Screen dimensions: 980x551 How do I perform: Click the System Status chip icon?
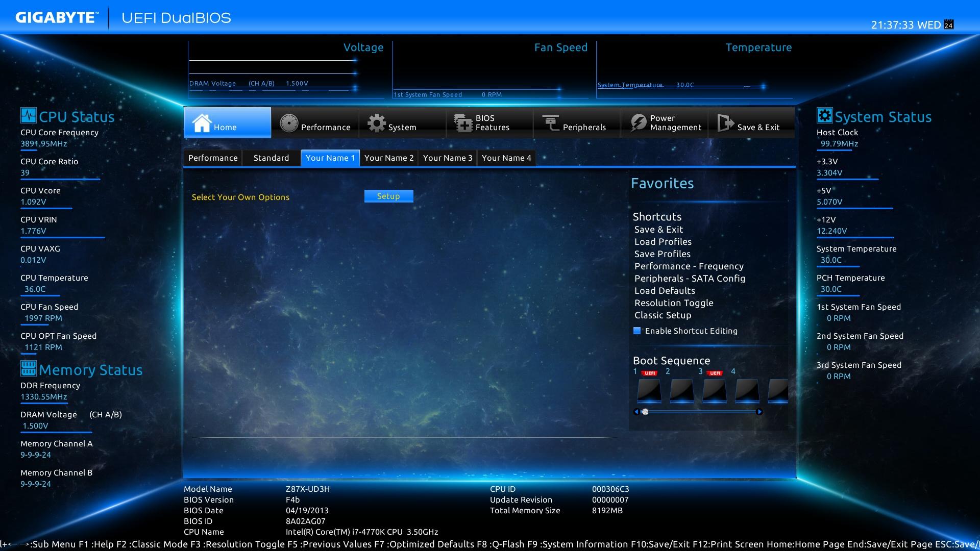(x=824, y=116)
